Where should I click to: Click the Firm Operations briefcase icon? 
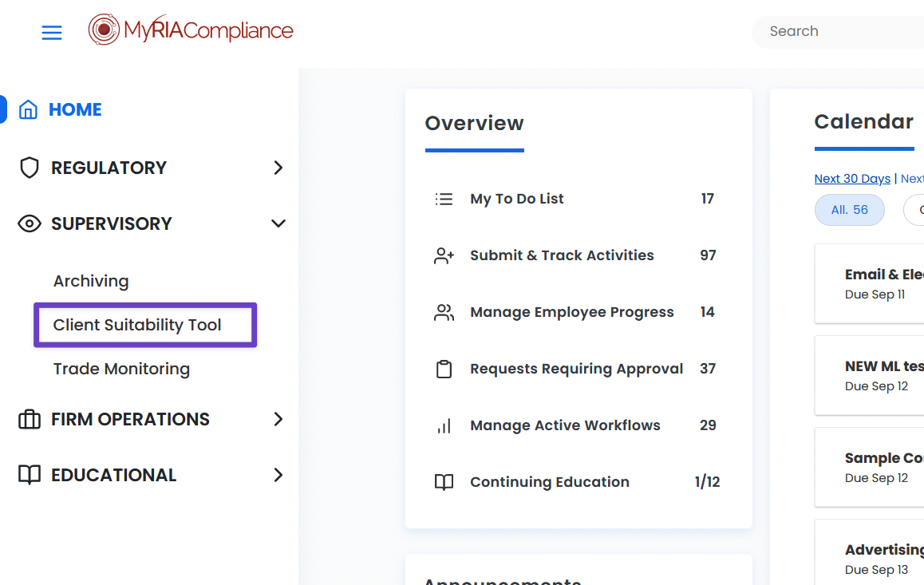tap(30, 419)
